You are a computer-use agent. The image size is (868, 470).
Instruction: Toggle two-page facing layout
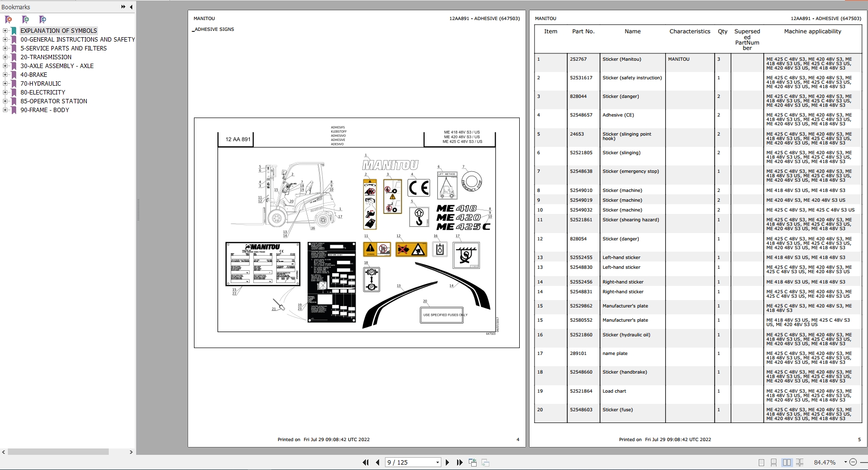pyautogui.click(x=787, y=462)
